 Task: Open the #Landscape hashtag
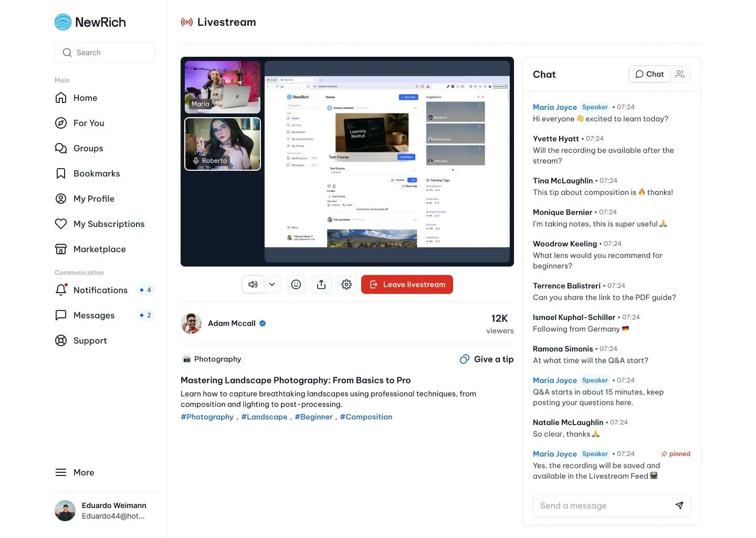click(264, 417)
